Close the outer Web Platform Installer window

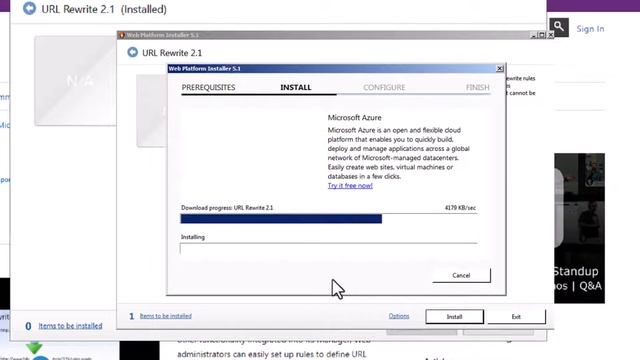[550, 35]
